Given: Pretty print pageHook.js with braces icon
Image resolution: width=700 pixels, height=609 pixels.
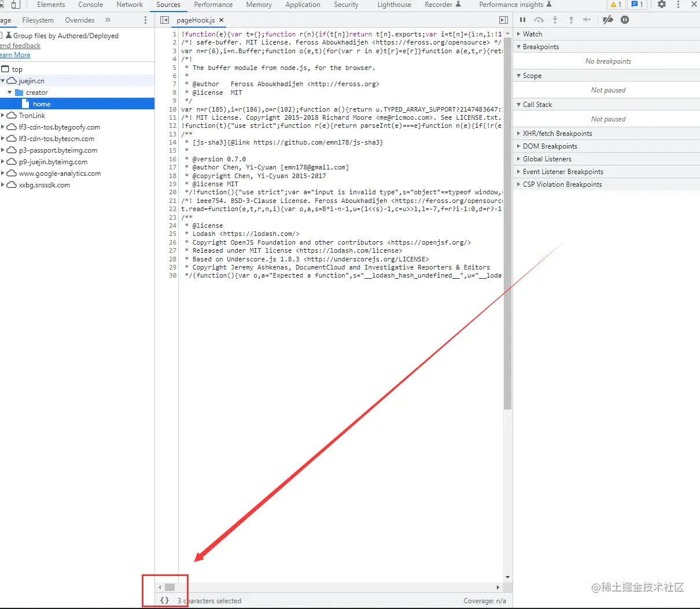Looking at the screenshot, I should click(x=165, y=600).
